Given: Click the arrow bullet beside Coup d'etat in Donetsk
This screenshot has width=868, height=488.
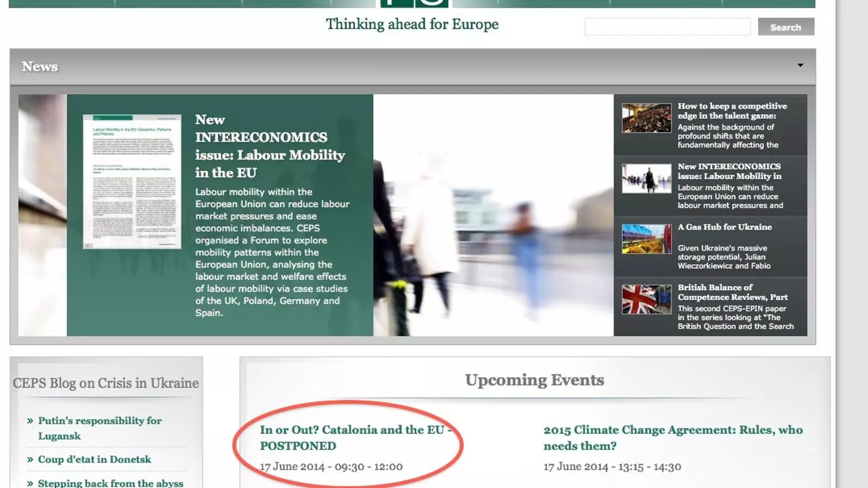Looking at the screenshot, I should (x=30, y=459).
